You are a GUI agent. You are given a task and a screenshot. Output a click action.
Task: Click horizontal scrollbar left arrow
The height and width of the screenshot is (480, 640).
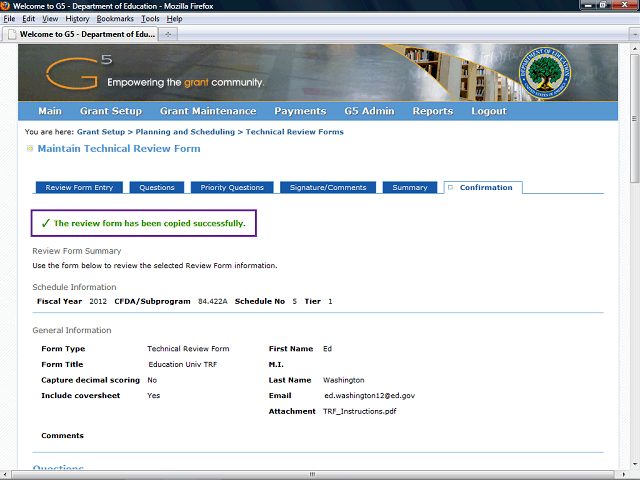[4, 474]
